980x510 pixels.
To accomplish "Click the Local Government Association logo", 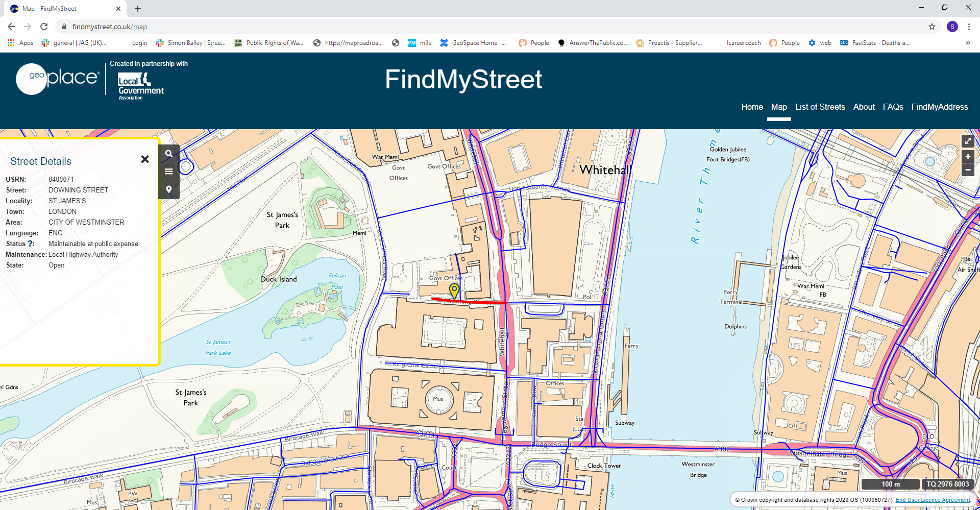I will (x=141, y=86).
